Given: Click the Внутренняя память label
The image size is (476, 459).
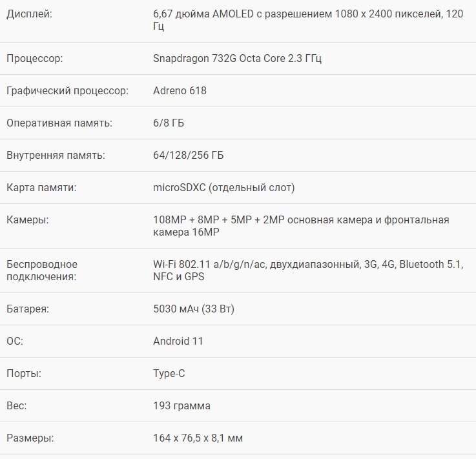Looking at the screenshot, I should tap(56, 156).
